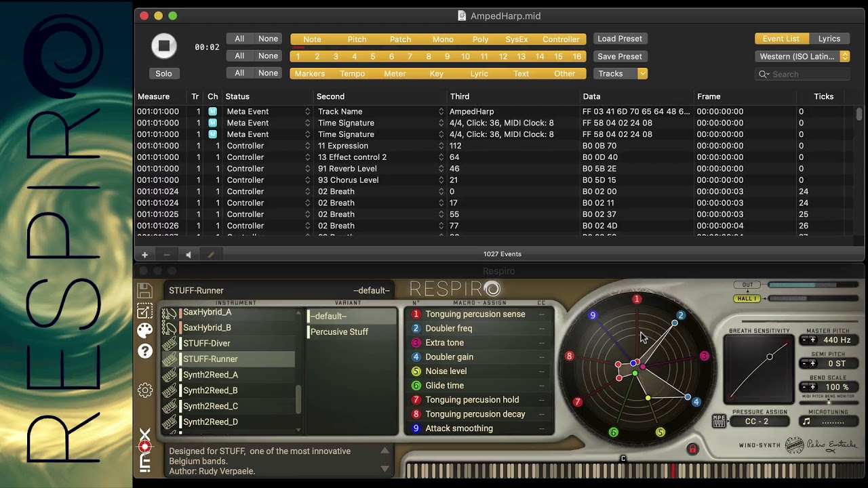Click the SaxHybrid_A instrument icon

pos(169,312)
